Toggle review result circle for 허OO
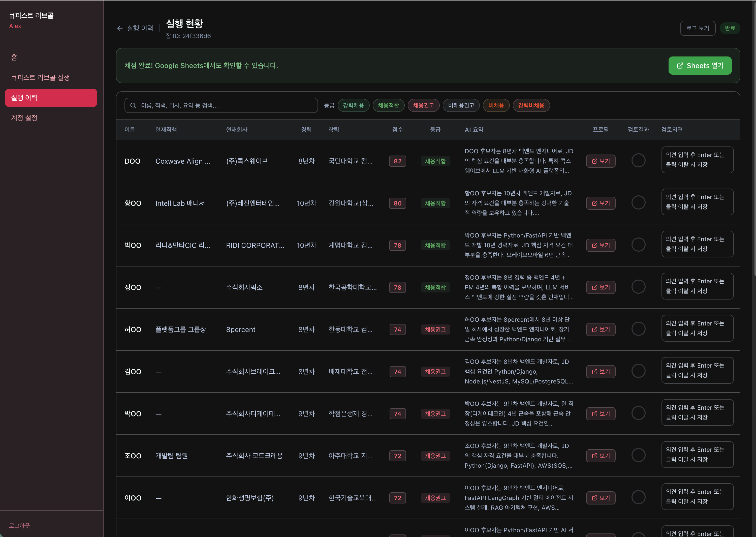 [638, 329]
